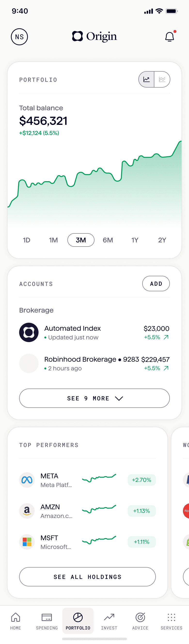Select the 3M time range
Screen dimensions: 189x644
tap(81, 240)
